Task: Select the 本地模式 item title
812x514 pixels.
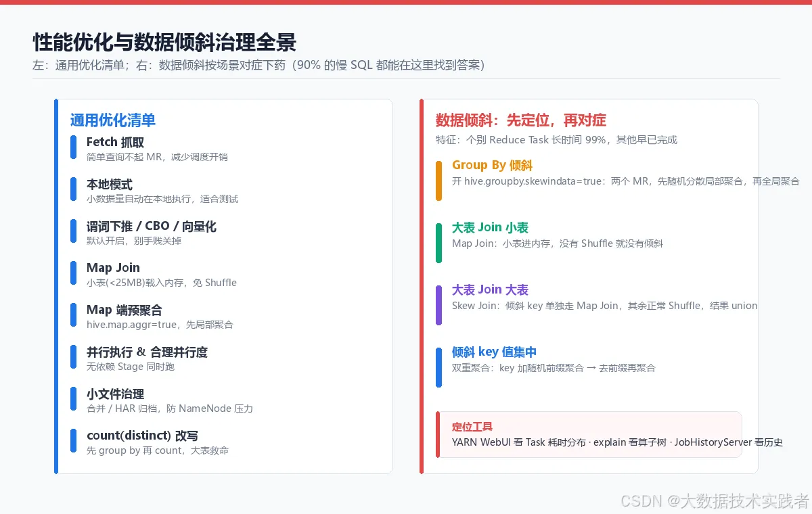Action: [110, 184]
